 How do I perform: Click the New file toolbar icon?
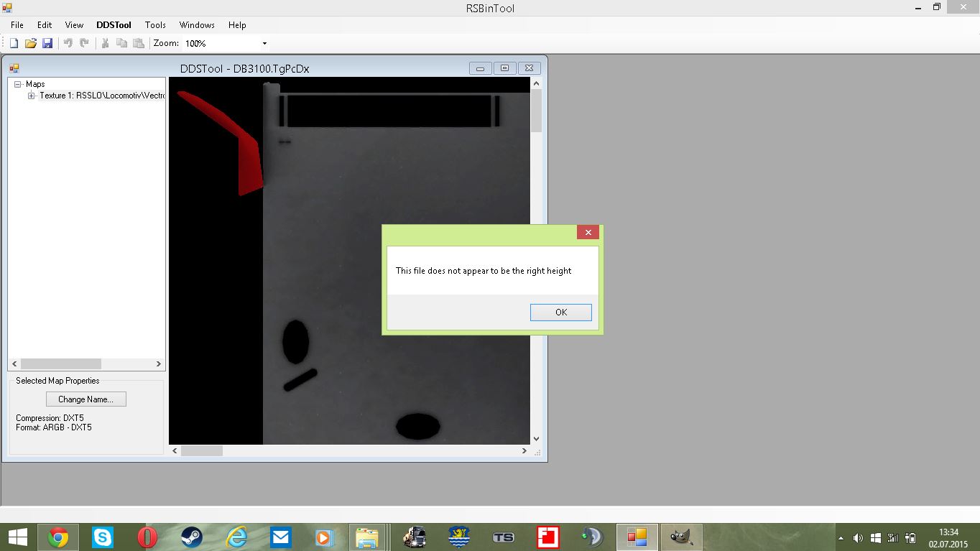click(14, 43)
